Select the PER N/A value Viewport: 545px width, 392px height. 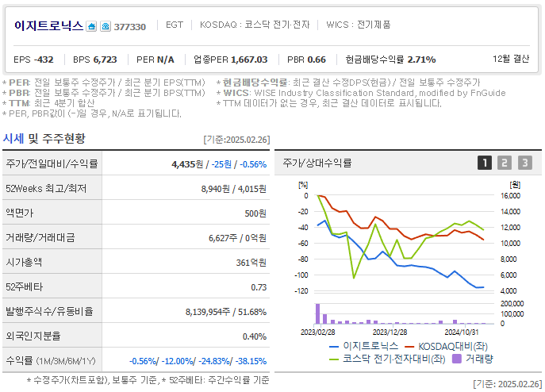[155, 60]
